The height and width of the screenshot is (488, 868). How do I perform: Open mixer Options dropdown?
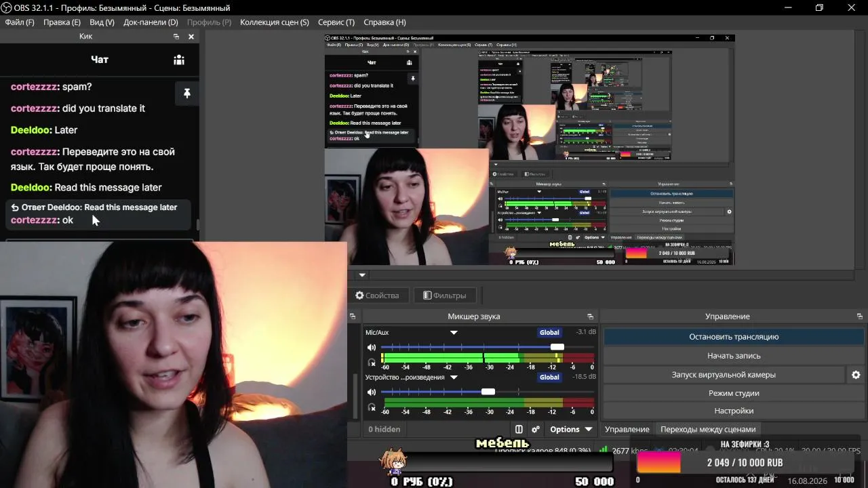tap(572, 429)
